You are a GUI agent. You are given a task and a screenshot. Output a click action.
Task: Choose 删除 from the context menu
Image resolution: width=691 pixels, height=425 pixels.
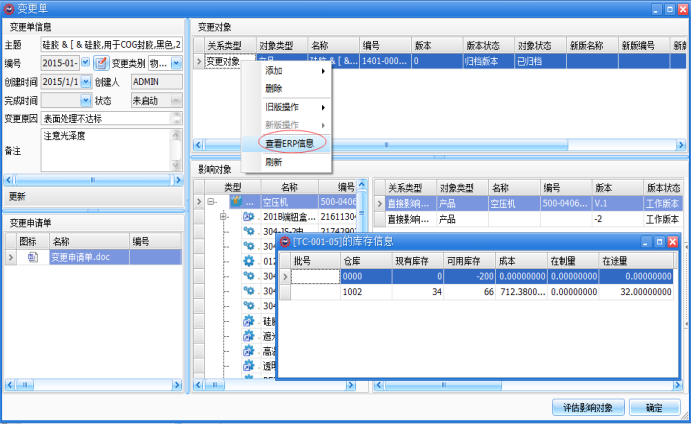286,89
